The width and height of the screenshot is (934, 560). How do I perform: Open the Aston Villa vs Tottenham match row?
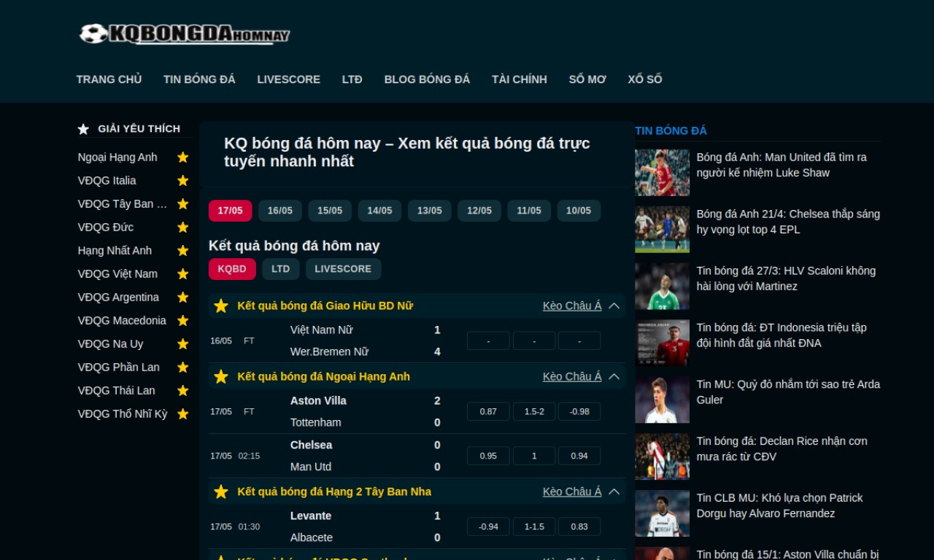coord(417,411)
